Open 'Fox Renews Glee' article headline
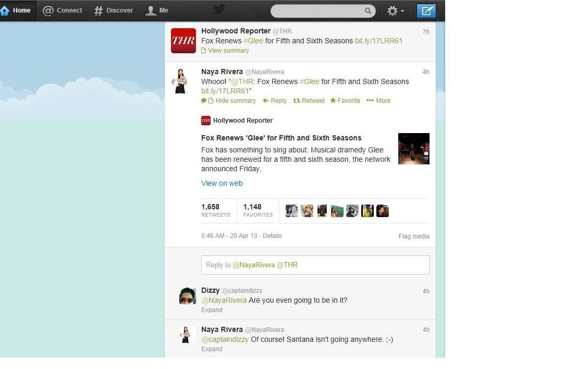 pyautogui.click(x=281, y=138)
